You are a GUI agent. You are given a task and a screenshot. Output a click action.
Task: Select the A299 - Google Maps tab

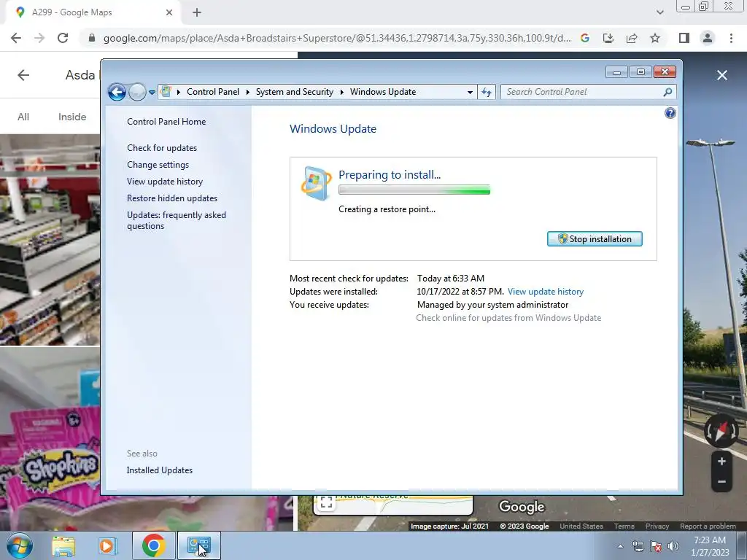point(91,12)
